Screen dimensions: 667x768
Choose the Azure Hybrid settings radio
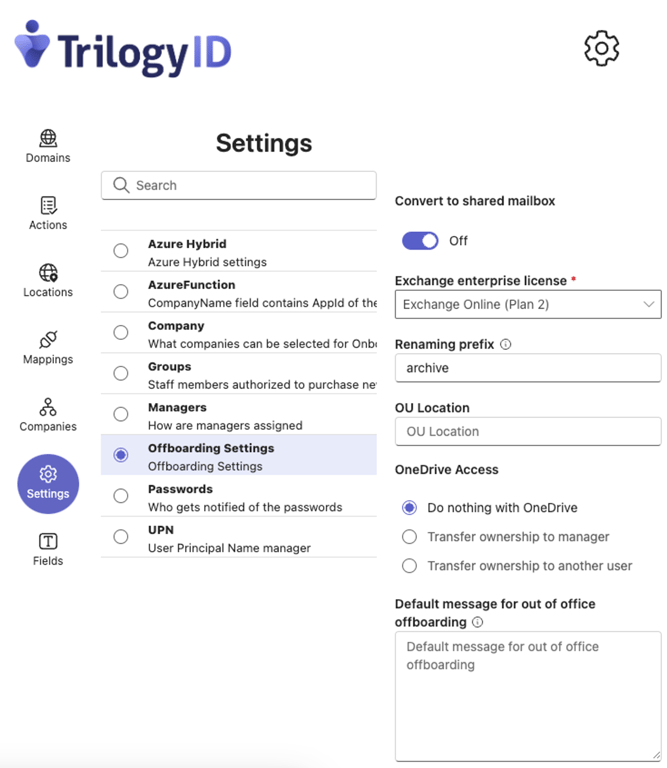tap(121, 251)
